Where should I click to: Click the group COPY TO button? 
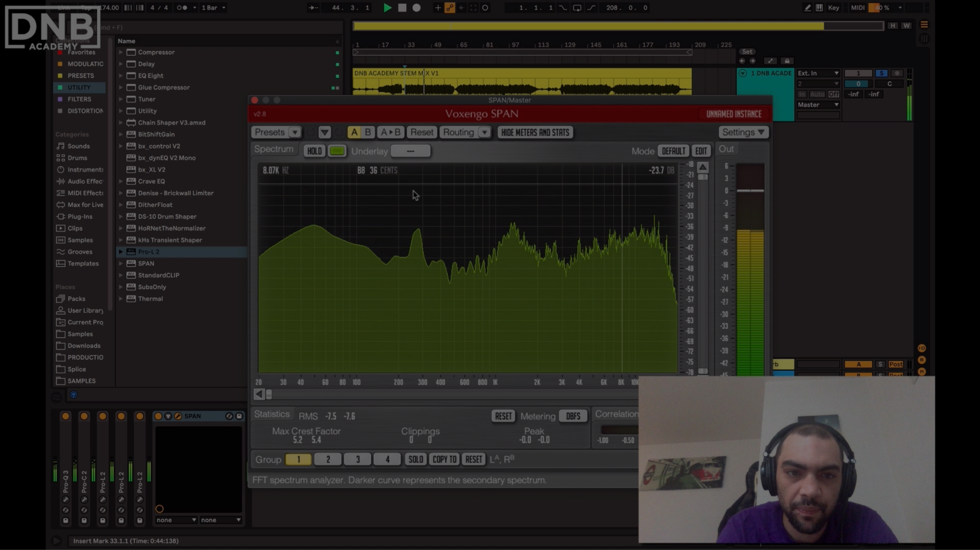(x=445, y=460)
